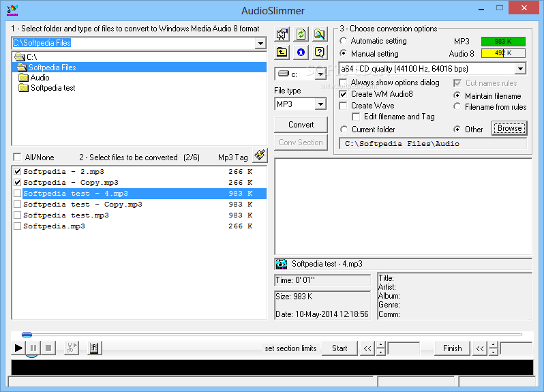Click the yellow Audio 8 size bar
The image size is (544, 392).
pyautogui.click(x=503, y=53)
